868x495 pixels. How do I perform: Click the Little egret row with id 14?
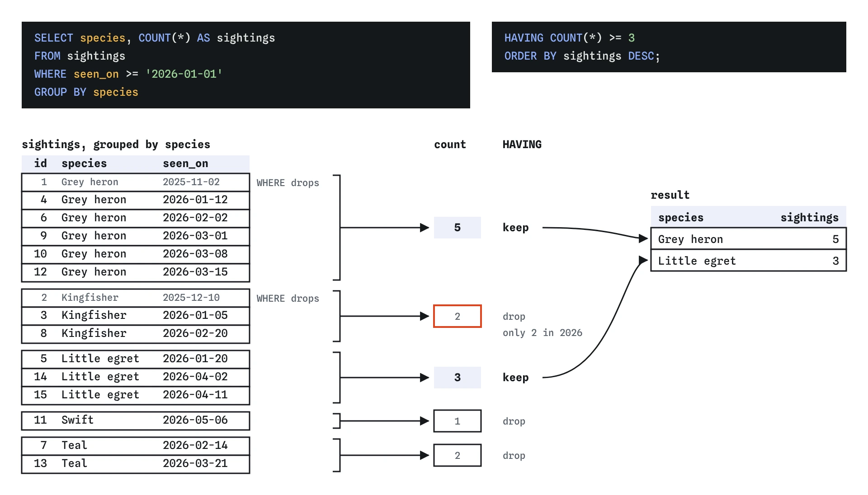[136, 377]
